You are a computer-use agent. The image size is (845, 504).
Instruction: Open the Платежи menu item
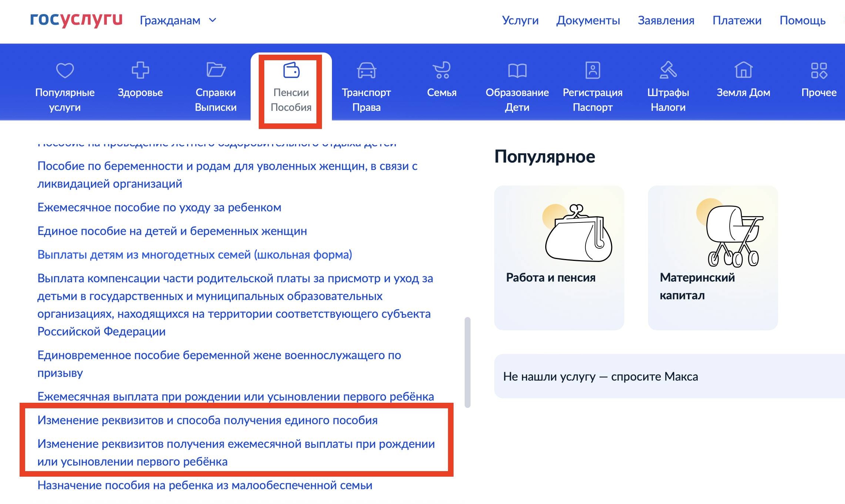click(737, 20)
